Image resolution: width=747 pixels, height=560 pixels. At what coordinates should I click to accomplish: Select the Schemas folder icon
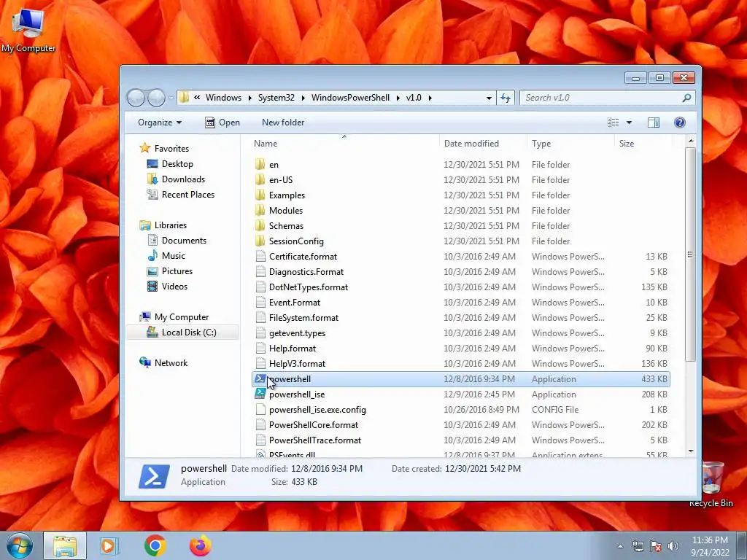(260, 225)
